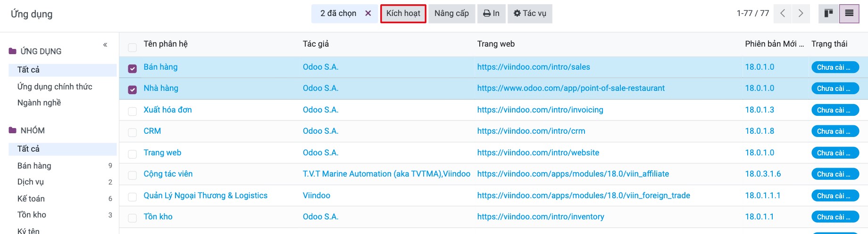
Task: Select the ỨNG DỤNG folder header
Action: 36,51
